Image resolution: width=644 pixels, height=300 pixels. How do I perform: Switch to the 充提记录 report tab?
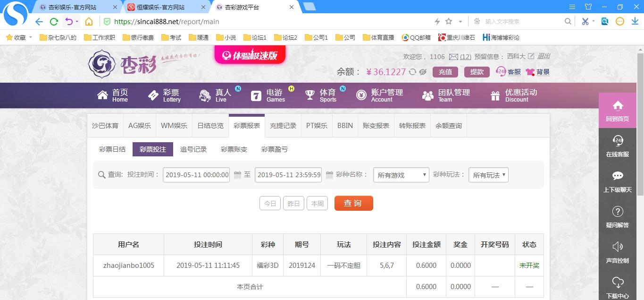283,126
